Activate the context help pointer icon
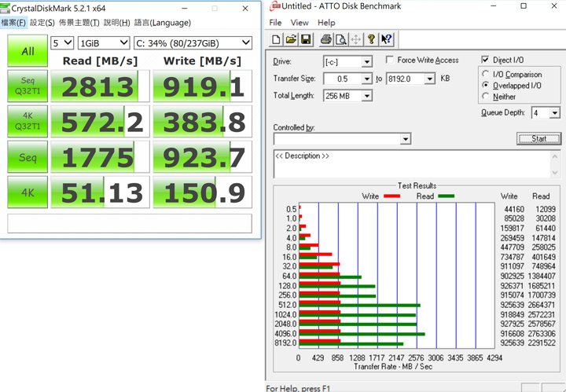The width and height of the screenshot is (566, 392). pyautogui.click(x=386, y=39)
